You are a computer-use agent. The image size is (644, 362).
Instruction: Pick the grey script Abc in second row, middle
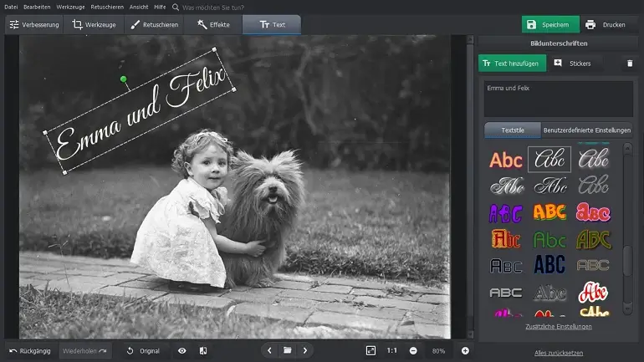[x=550, y=186]
